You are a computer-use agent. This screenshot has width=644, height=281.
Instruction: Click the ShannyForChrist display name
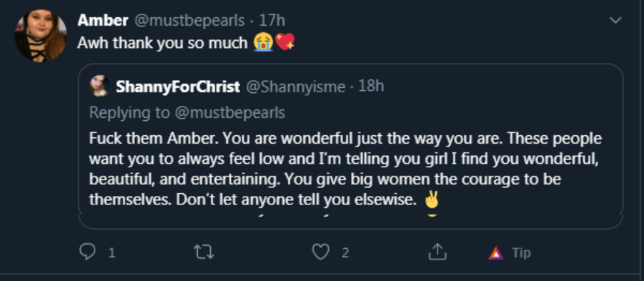click(x=178, y=87)
